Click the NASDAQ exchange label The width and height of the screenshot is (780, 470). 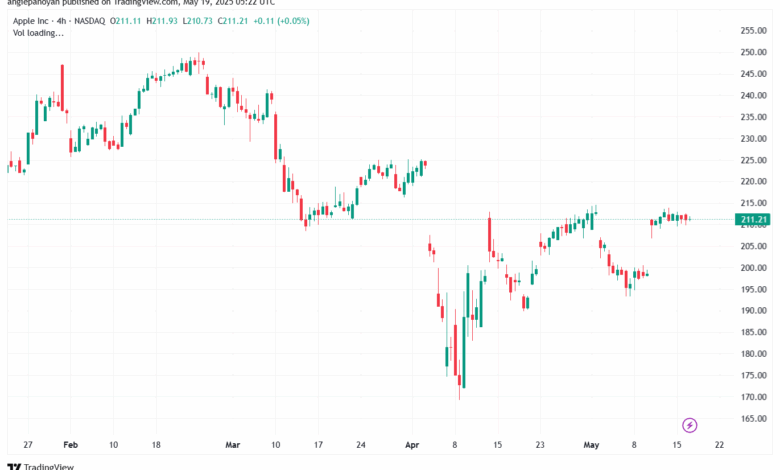(90, 21)
